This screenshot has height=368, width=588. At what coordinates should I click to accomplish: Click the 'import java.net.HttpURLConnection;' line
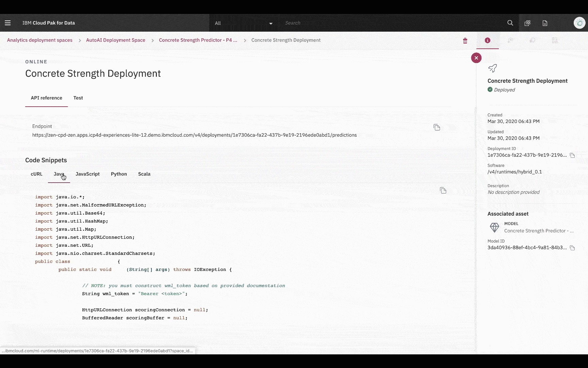pyautogui.click(x=85, y=237)
